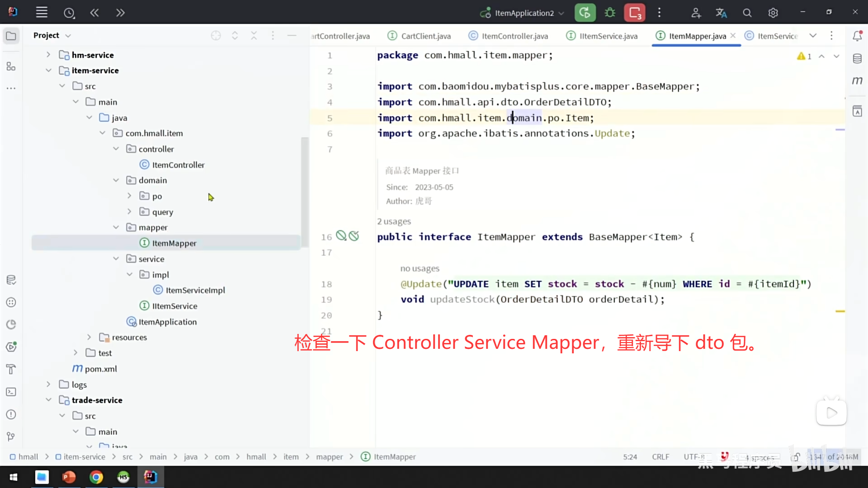Screen dimensions: 868x488
Task: Stop the running application with red button
Action: 635,13
